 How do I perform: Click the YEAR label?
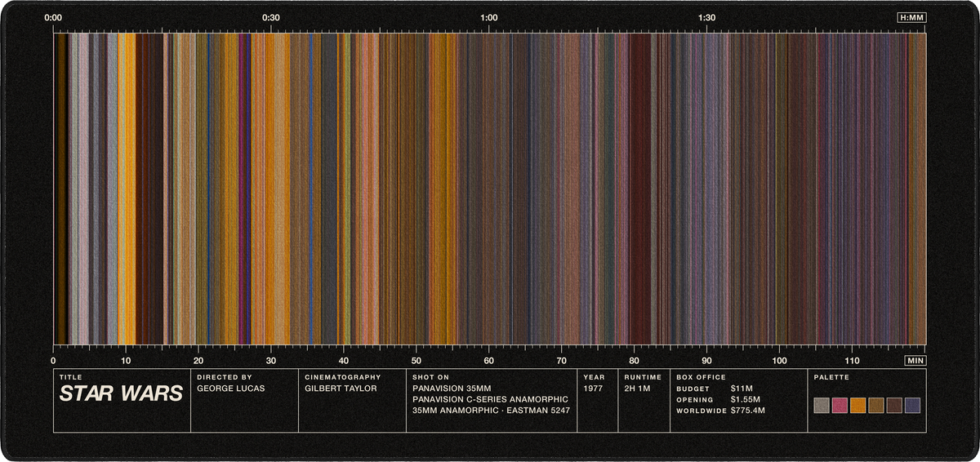[x=594, y=377]
